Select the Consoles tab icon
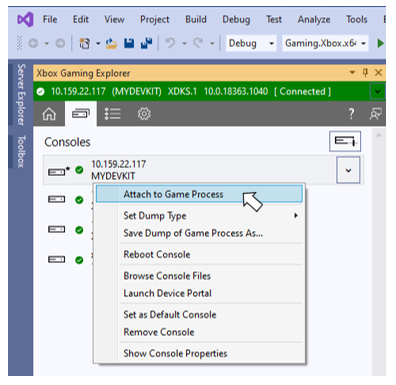Viewport: 396px width, 385px height. [x=81, y=114]
